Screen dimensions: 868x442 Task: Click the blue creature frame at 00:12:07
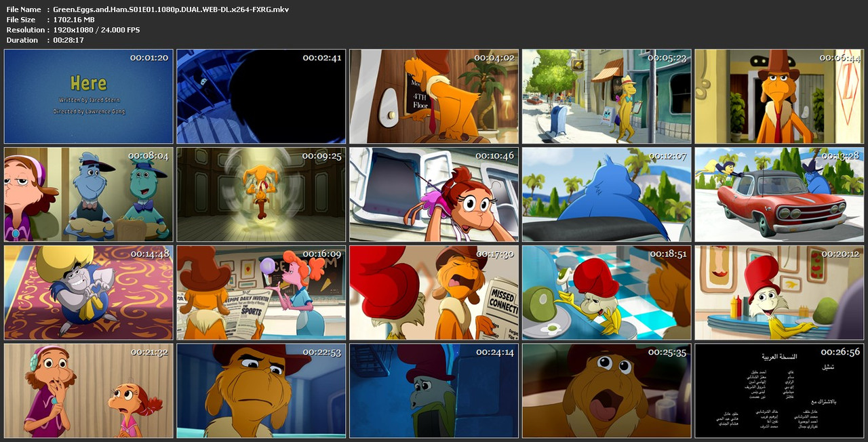607,195
